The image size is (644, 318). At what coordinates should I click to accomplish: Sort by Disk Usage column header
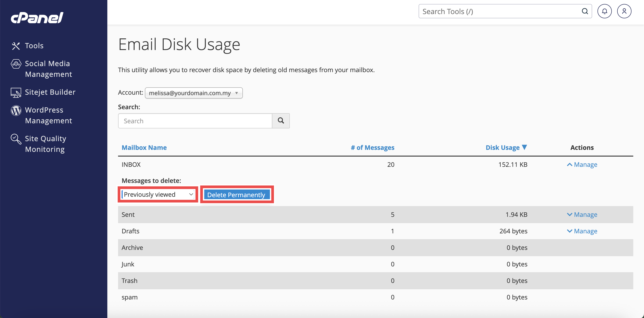click(x=502, y=148)
